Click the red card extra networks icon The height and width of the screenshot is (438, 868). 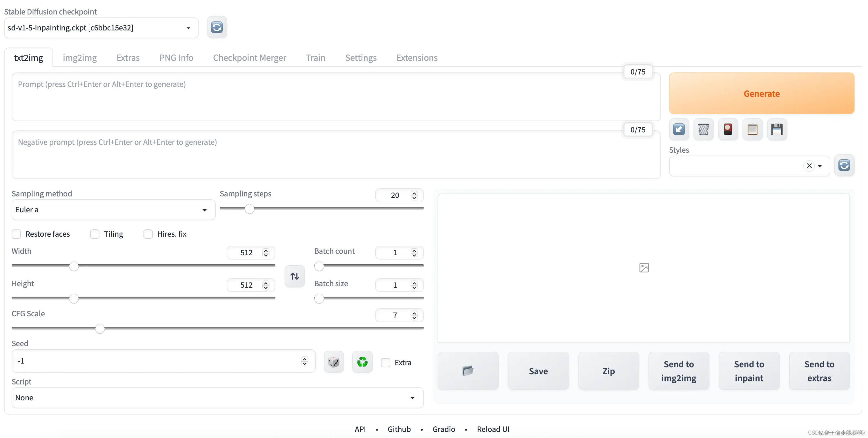(728, 129)
